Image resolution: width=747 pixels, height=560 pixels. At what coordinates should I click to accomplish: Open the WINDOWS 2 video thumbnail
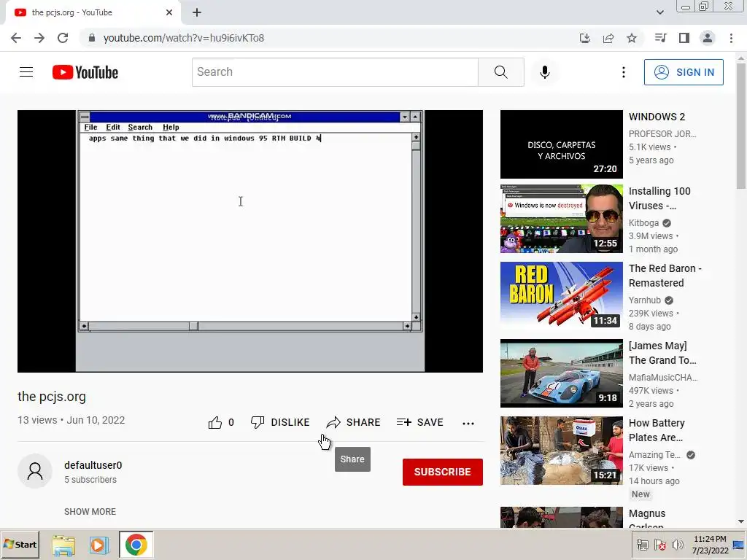pos(561,144)
